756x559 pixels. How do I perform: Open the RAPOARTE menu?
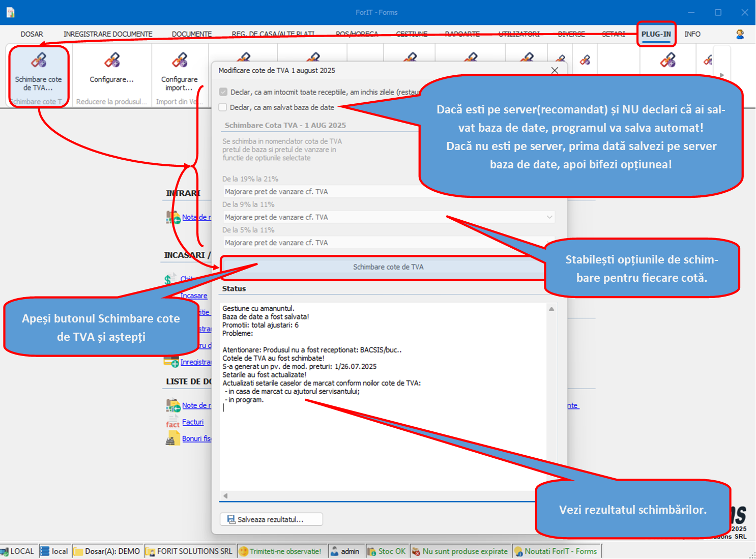click(x=462, y=34)
